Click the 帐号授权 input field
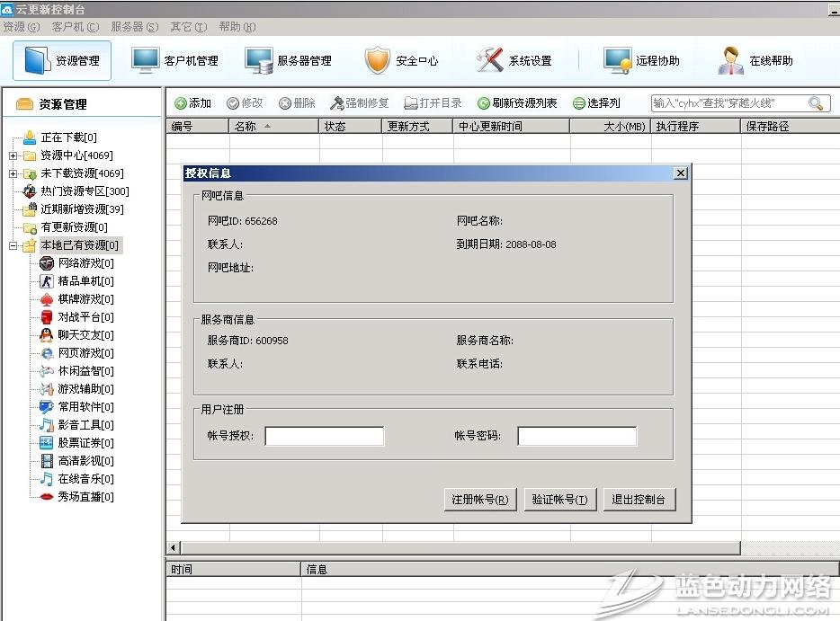Image resolution: width=840 pixels, height=621 pixels. click(324, 437)
